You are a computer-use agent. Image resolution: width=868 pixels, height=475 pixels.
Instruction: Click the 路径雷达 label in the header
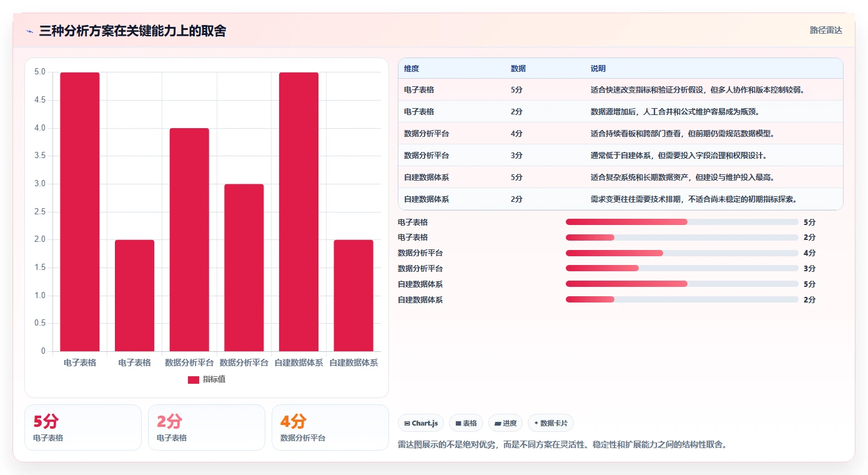click(826, 30)
